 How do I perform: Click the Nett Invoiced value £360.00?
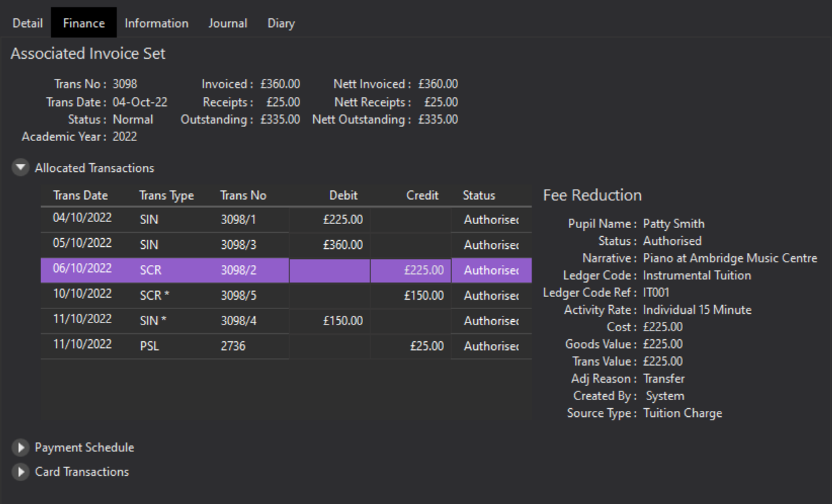[438, 84]
